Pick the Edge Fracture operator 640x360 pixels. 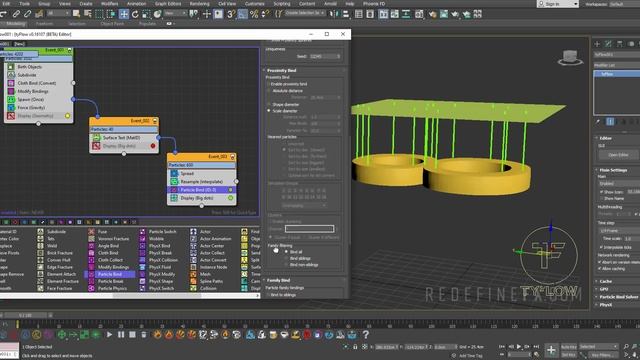[56, 267]
